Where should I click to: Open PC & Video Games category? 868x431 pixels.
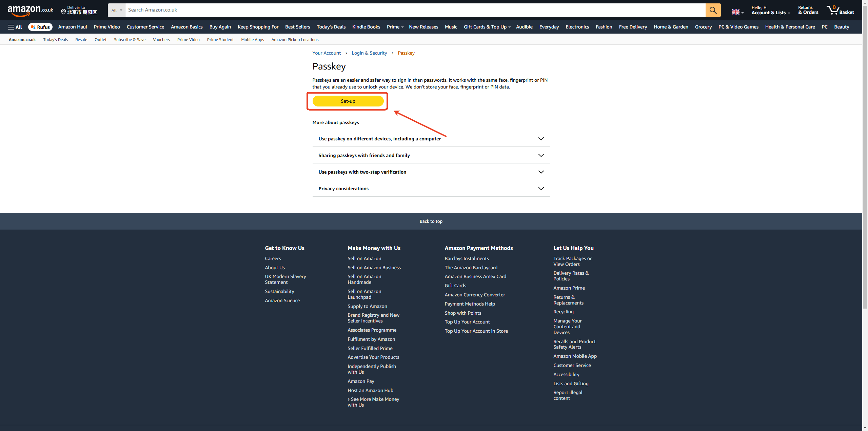pyautogui.click(x=738, y=27)
